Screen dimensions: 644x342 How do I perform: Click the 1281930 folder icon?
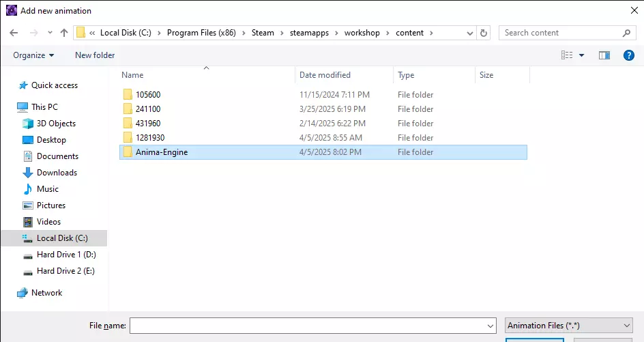[x=128, y=138]
